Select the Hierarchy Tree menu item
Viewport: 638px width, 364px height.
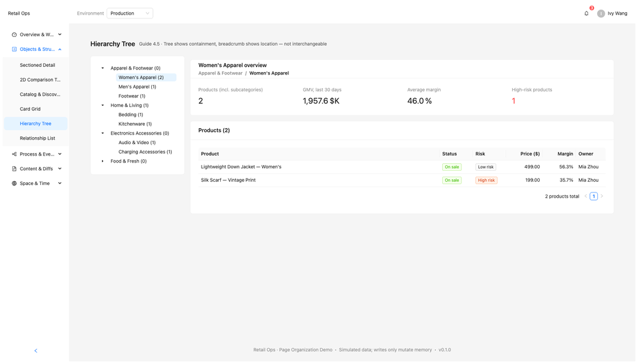[x=36, y=124]
